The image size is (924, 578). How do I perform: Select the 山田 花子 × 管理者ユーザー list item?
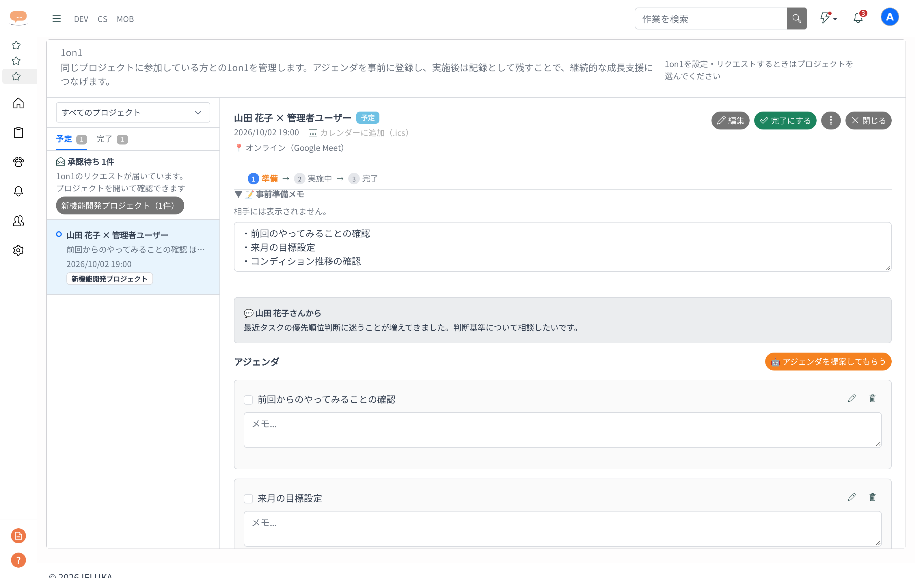point(133,257)
